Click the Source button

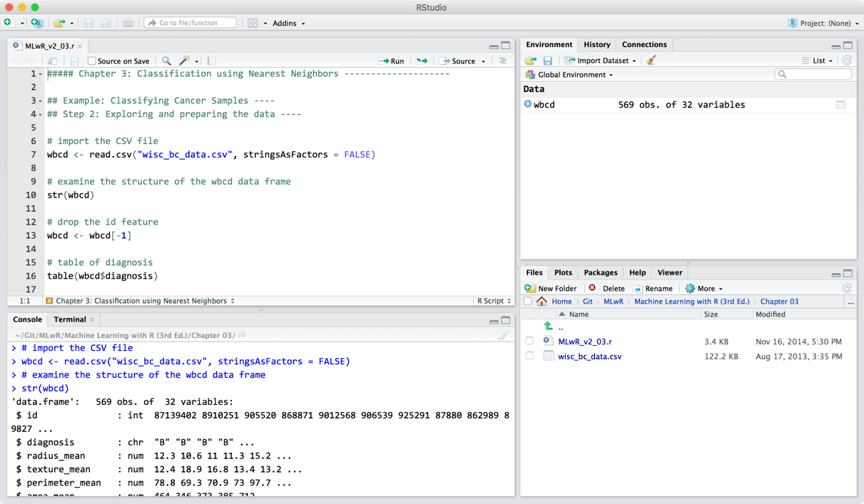point(458,61)
